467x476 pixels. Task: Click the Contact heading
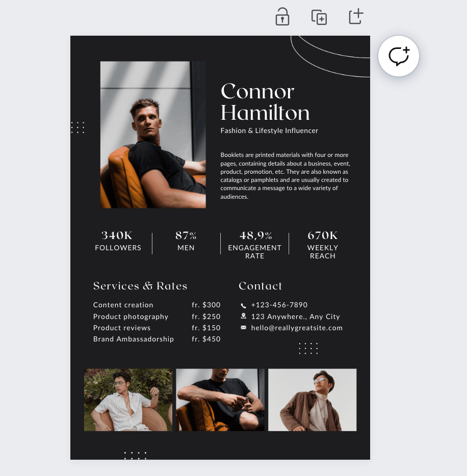[260, 286]
